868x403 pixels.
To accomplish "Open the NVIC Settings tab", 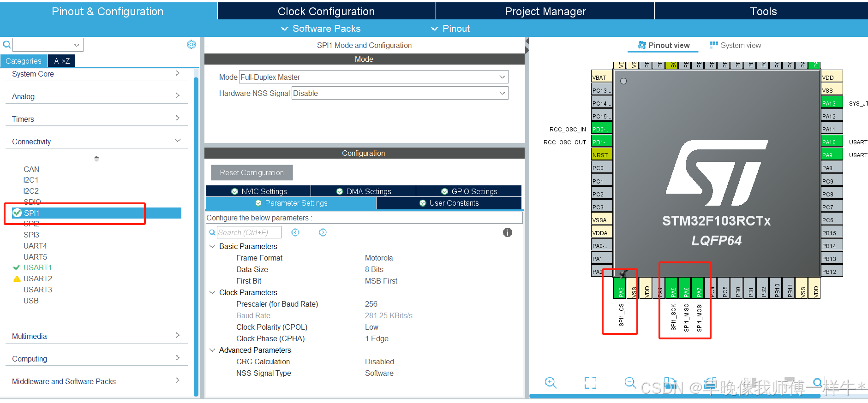I will [x=258, y=191].
